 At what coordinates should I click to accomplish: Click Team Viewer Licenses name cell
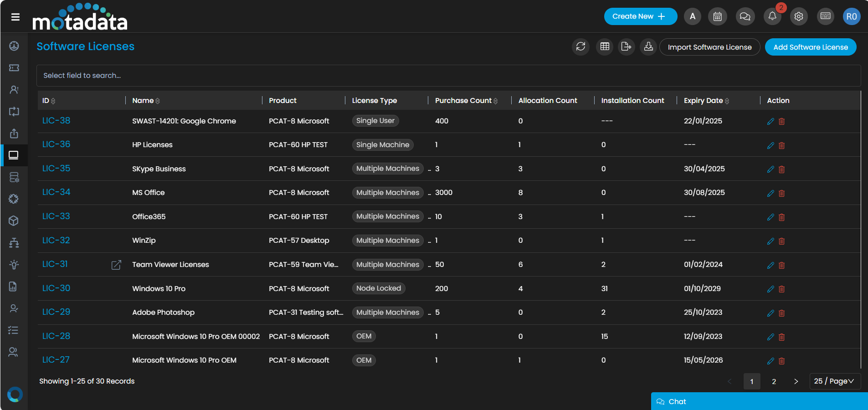pos(170,265)
